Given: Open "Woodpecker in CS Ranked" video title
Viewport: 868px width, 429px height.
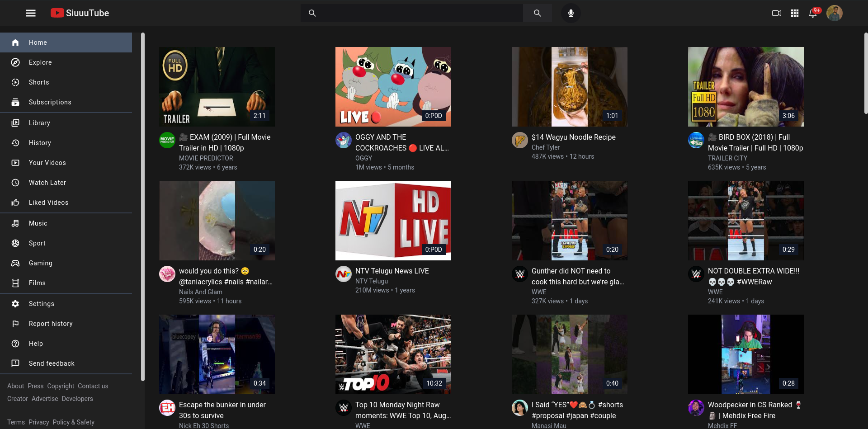Looking at the screenshot, I should click(755, 410).
